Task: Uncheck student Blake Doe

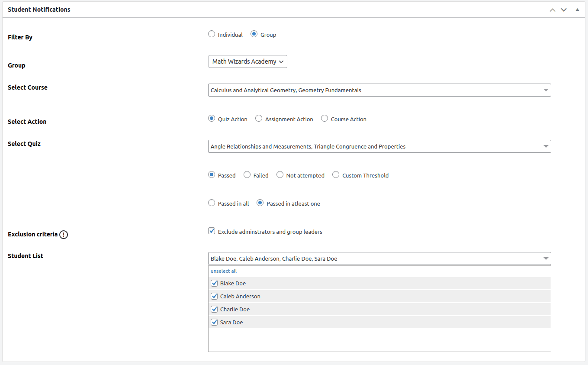Action: click(214, 284)
